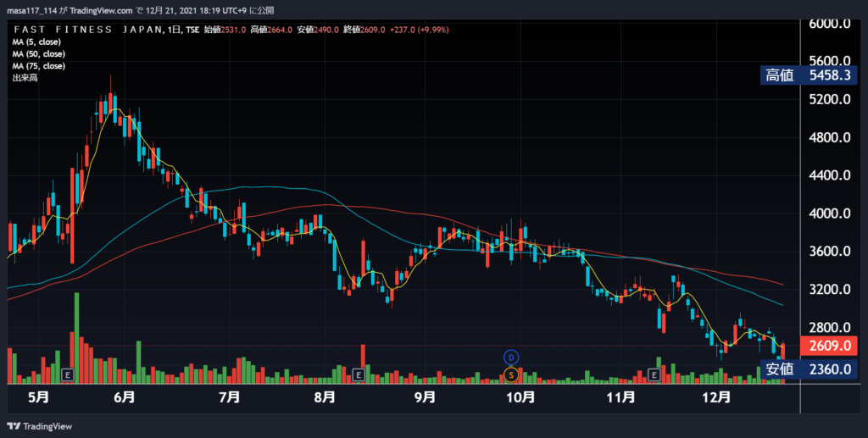Click the 安値 2360.0 low price label
This screenshot has height=438, width=868.
point(808,369)
